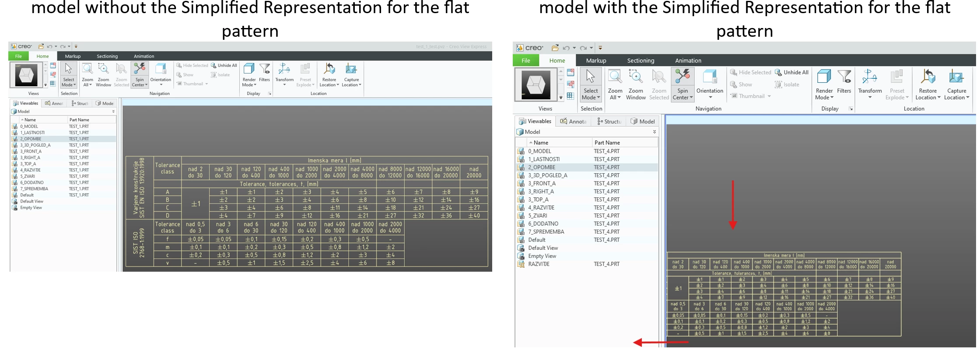Expand Transform dropdown arrow in right window
This screenshot has width=980, height=350.
click(870, 98)
